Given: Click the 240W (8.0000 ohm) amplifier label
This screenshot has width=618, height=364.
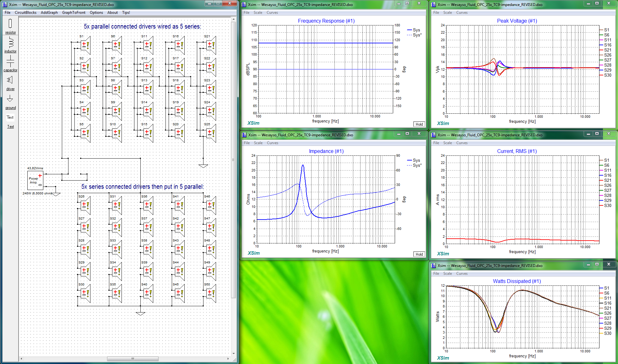Looking at the screenshot, I should (x=37, y=193).
